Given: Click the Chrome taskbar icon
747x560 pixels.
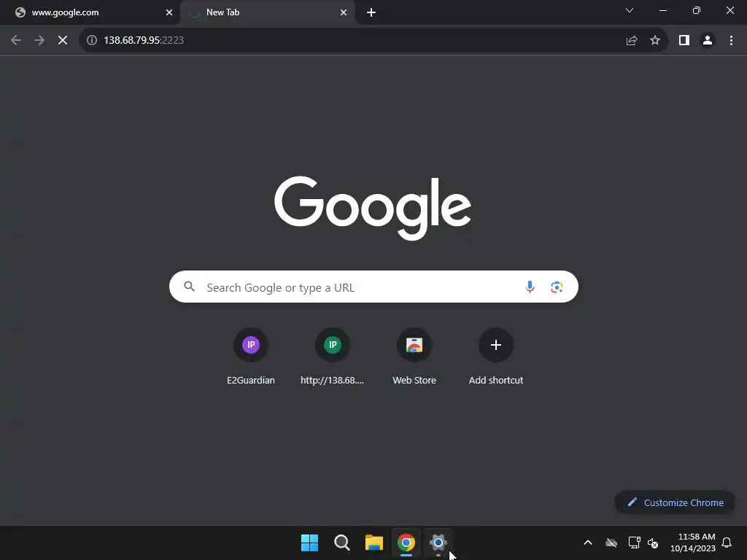Looking at the screenshot, I should (x=406, y=542).
